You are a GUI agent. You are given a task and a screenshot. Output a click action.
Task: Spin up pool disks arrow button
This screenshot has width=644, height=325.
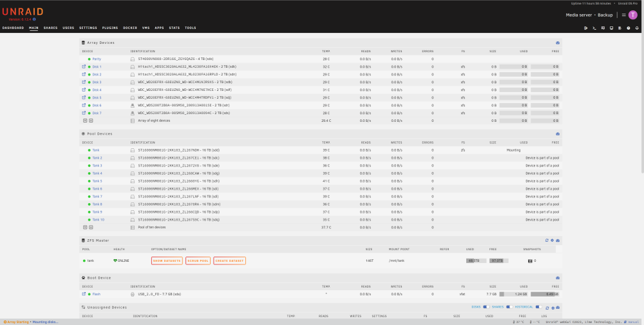click(x=91, y=227)
